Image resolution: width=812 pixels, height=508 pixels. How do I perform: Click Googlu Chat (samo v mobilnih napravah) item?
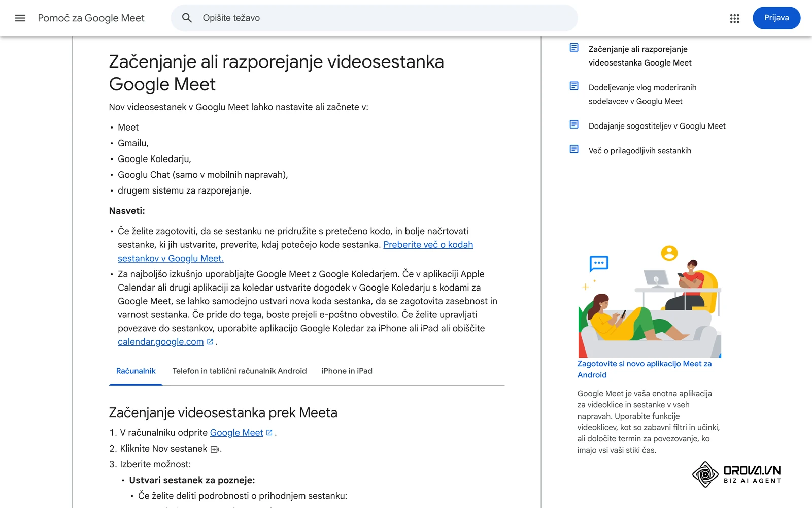203,175
